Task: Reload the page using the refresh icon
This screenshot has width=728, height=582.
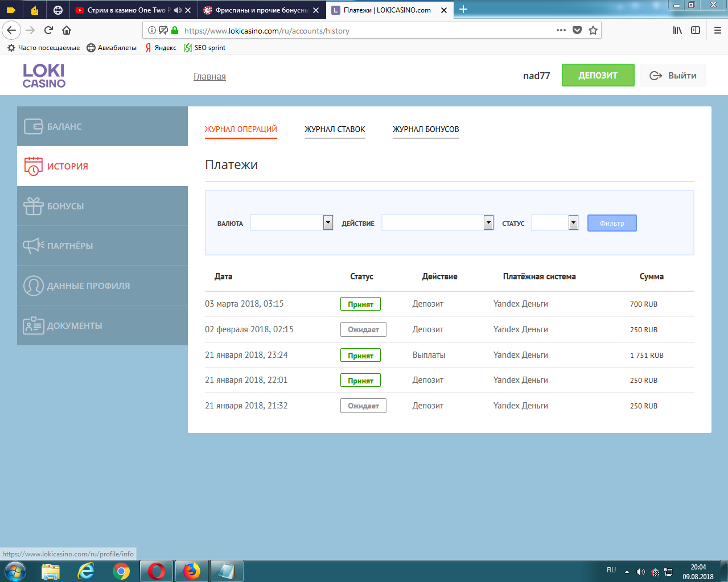Action: click(x=48, y=31)
